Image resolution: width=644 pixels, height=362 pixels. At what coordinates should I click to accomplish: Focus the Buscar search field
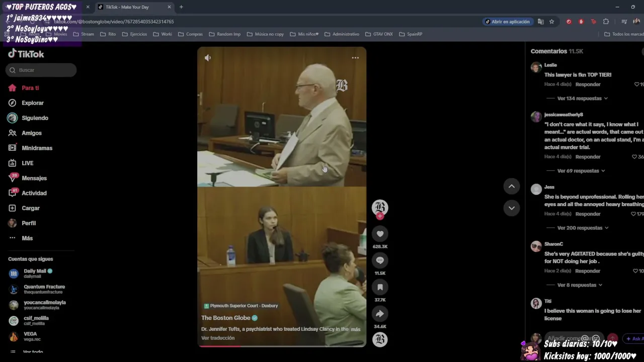tap(41, 70)
